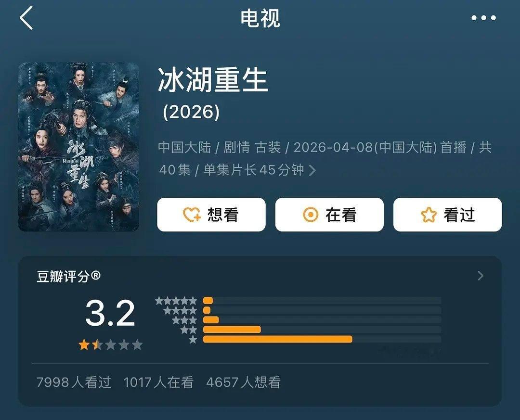Image resolution: width=520 pixels, height=420 pixels.
Task: Mark the show as 想看
Action: [211, 215]
